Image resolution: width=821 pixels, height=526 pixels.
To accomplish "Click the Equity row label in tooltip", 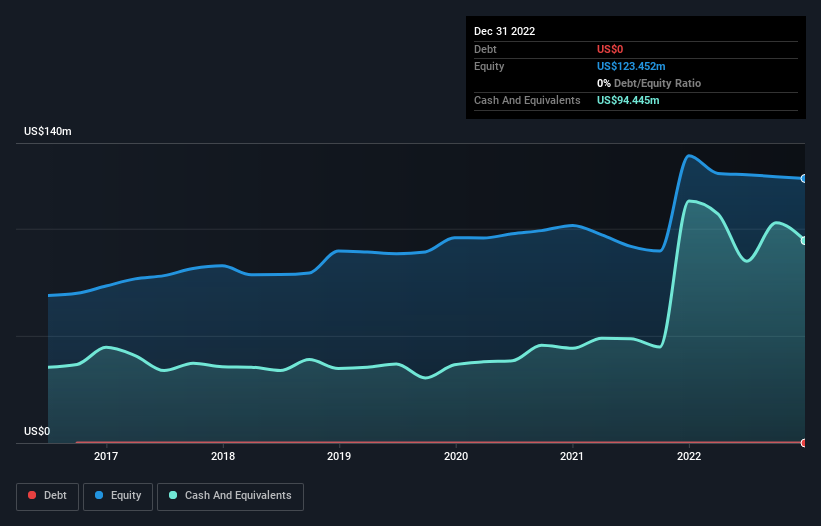I will [489, 66].
